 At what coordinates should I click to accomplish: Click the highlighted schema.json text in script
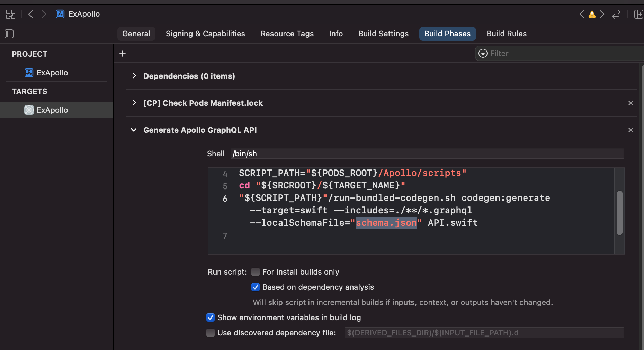(386, 223)
